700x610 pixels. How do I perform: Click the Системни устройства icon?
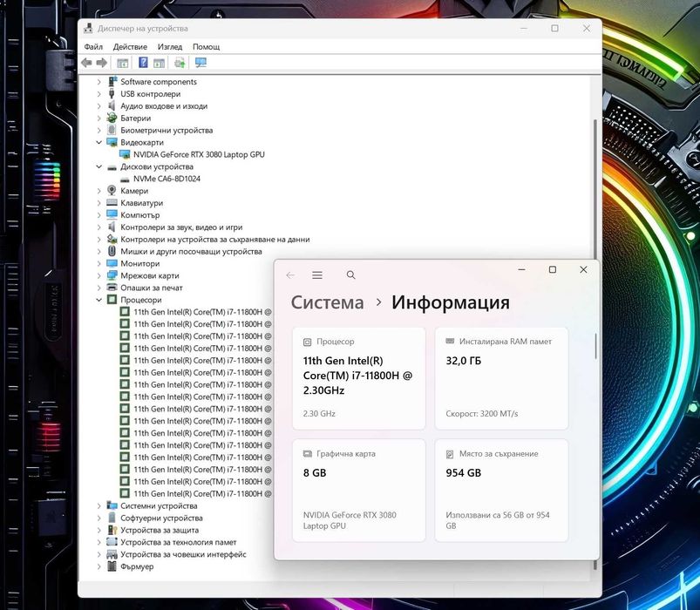pyautogui.click(x=112, y=505)
